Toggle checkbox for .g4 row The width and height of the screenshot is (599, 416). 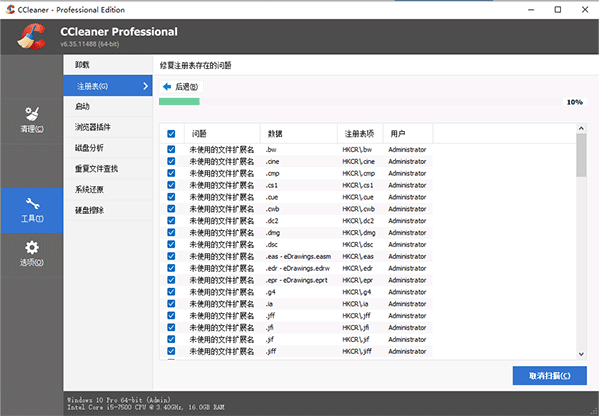click(x=171, y=292)
